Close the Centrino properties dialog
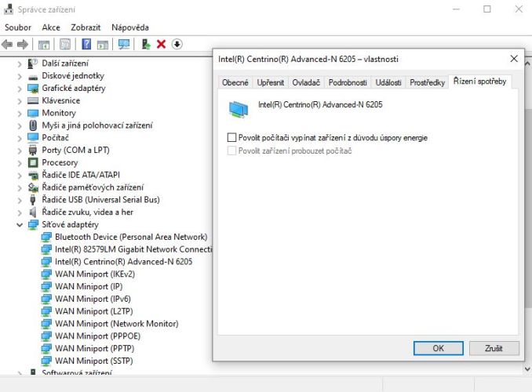The image size is (532, 392). [x=514, y=59]
